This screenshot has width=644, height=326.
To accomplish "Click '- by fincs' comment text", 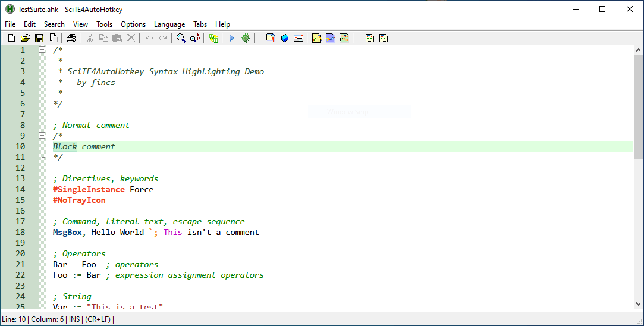I will 91,82.
